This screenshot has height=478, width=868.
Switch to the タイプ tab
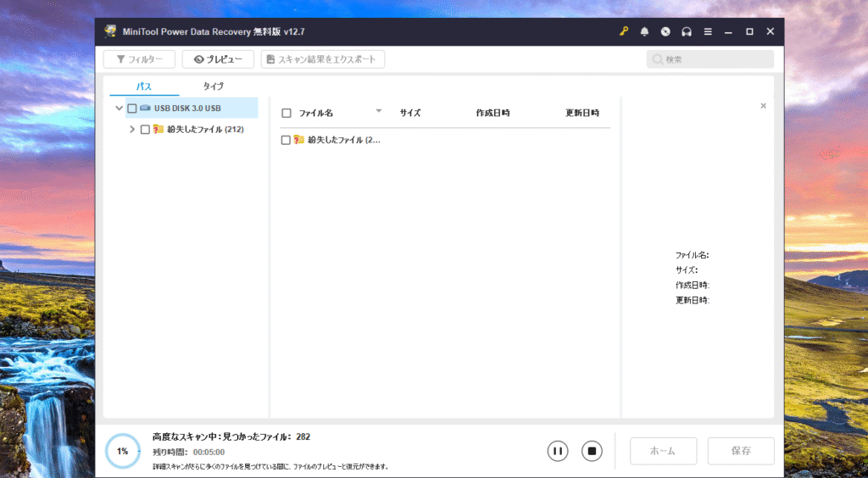(x=214, y=86)
